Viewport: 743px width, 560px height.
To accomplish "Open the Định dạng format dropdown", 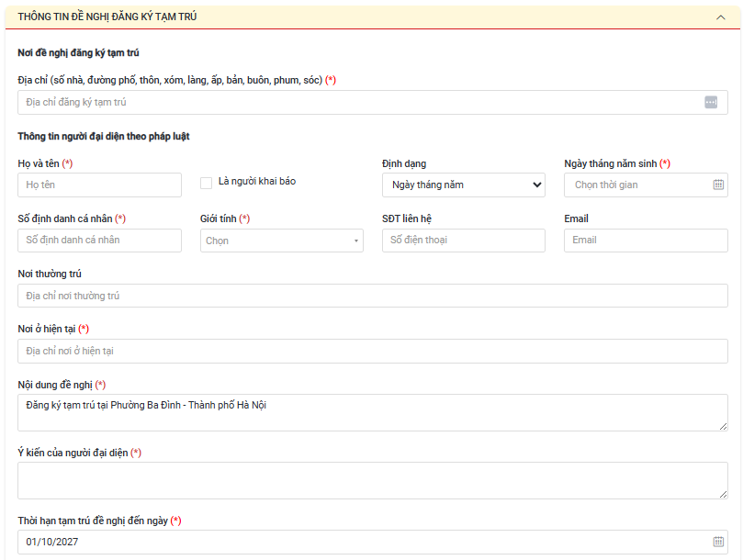I will click(463, 185).
